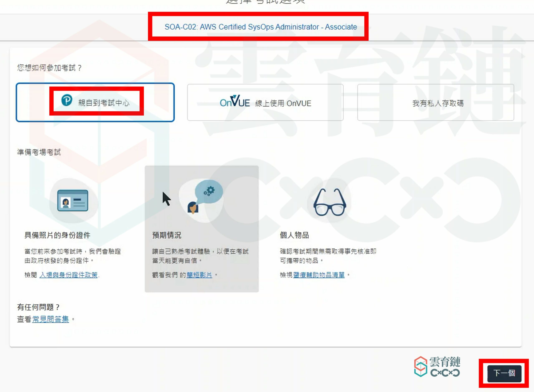The width and height of the screenshot is (534, 392).
Task: Click the 當您前來參加考試時 description paragraph
Action: (x=73, y=256)
